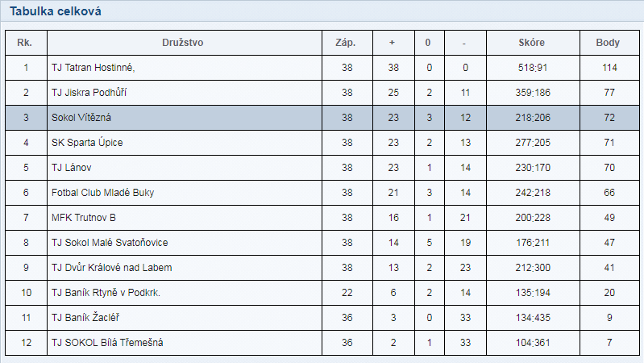Click the Tabulka celková section title

point(56,11)
